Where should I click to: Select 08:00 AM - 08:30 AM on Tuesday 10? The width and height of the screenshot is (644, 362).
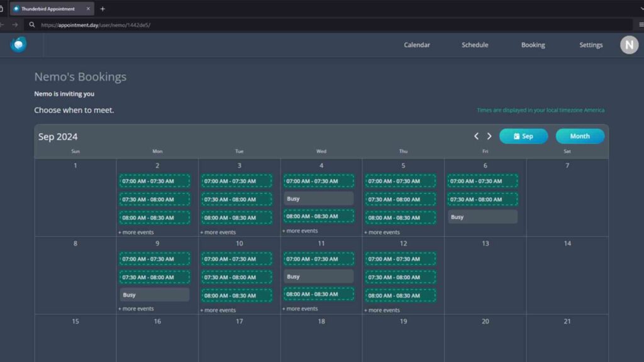coord(236,295)
